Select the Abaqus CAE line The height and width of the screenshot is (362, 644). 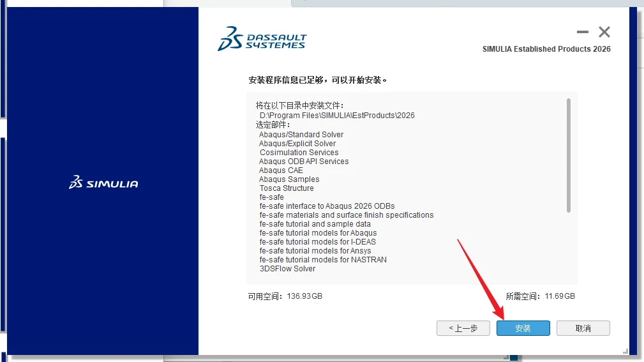click(x=281, y=170)
